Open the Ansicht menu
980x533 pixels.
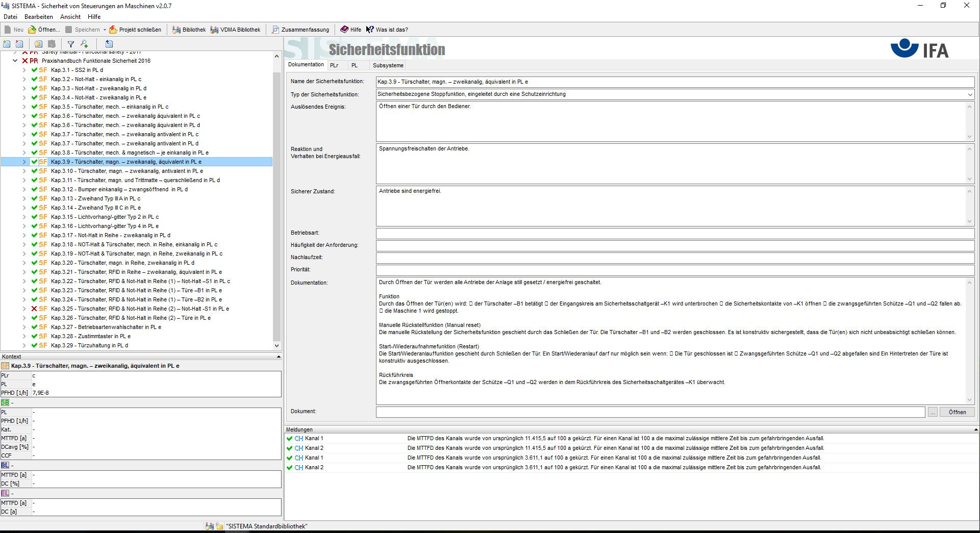70,17
